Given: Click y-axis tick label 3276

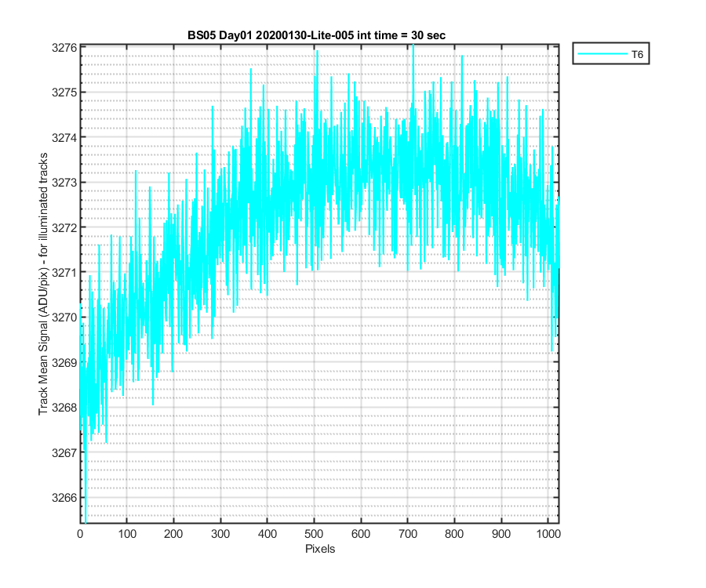Looking at the screenshot, I should pyautogui.click(x=64, y=48).
